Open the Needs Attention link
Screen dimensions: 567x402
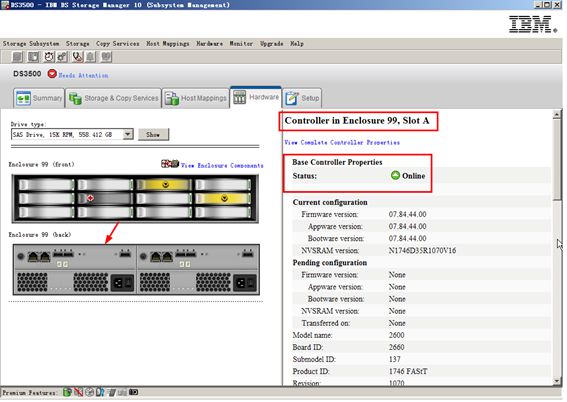tap(84, 75)
